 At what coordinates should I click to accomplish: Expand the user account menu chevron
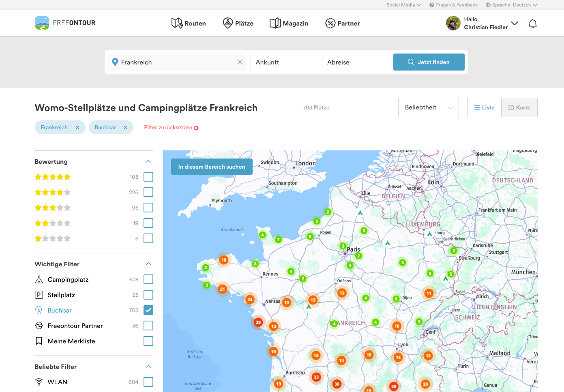(x=515, y=23)
